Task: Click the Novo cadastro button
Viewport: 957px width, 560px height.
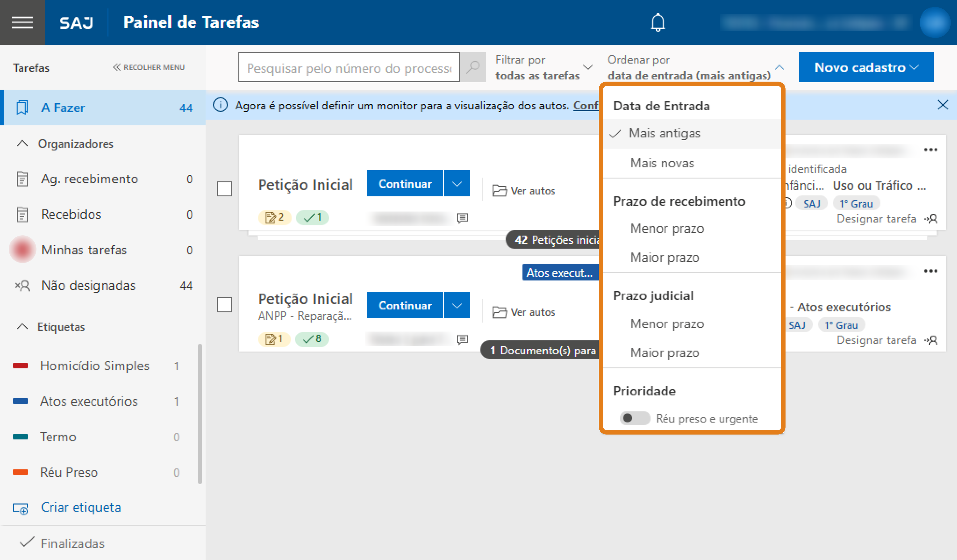Action: [866, 68]
